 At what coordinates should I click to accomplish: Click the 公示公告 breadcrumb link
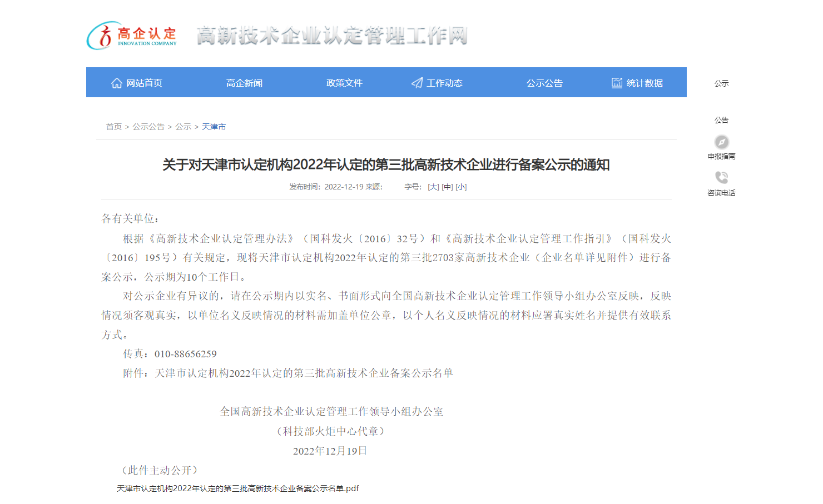pyautogui.click(x=148, y=127)
